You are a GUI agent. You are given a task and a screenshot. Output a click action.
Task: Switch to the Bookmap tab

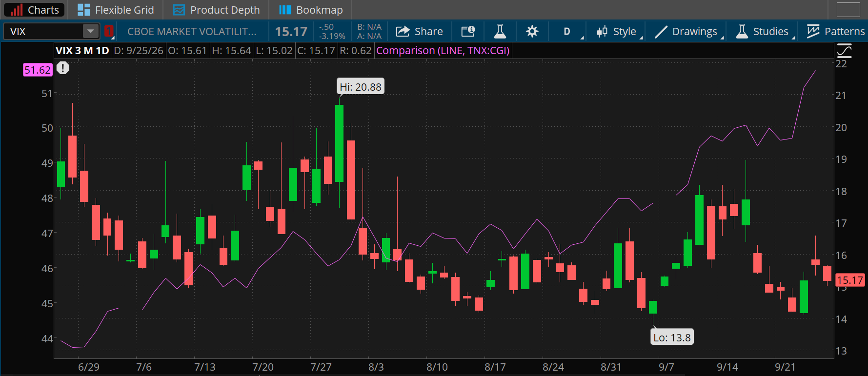click(x=311, y=10)
